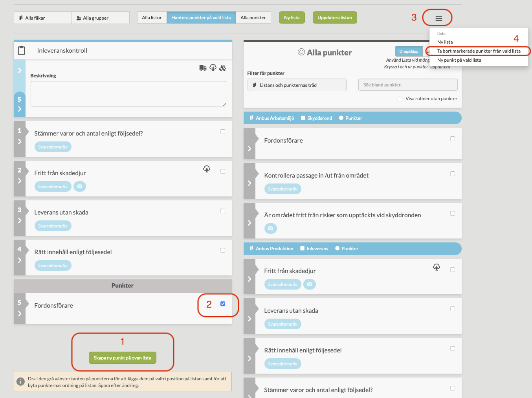Screen dimensions: 532x398
Task: Click camera badge under Är området fritt från risker
Action: click(x=270, y=228)
